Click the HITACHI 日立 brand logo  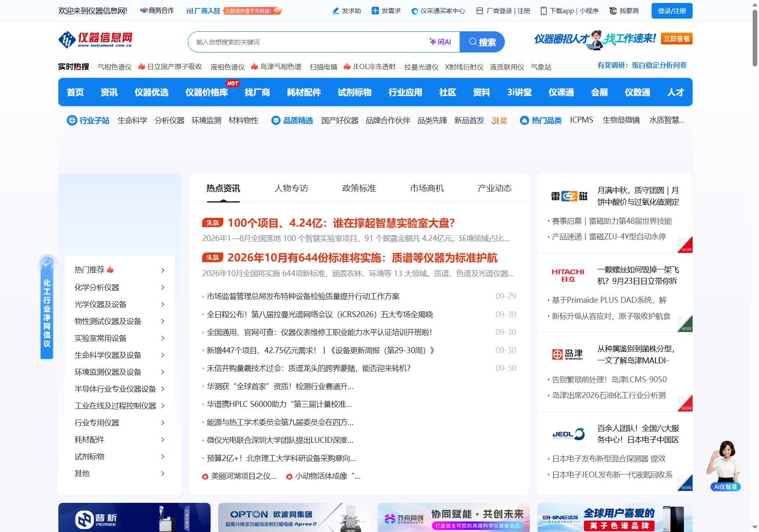pos(568,275)
